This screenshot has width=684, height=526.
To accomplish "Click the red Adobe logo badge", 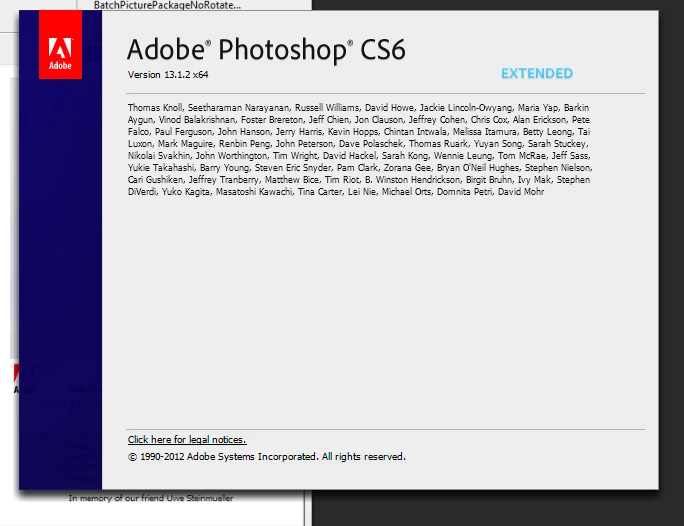I will click(x=60, y=44).
